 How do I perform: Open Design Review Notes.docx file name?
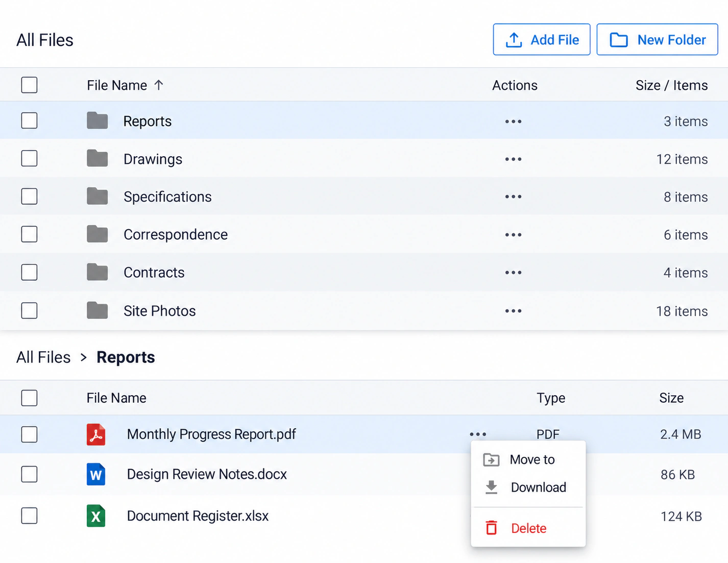tap(207, 474)
